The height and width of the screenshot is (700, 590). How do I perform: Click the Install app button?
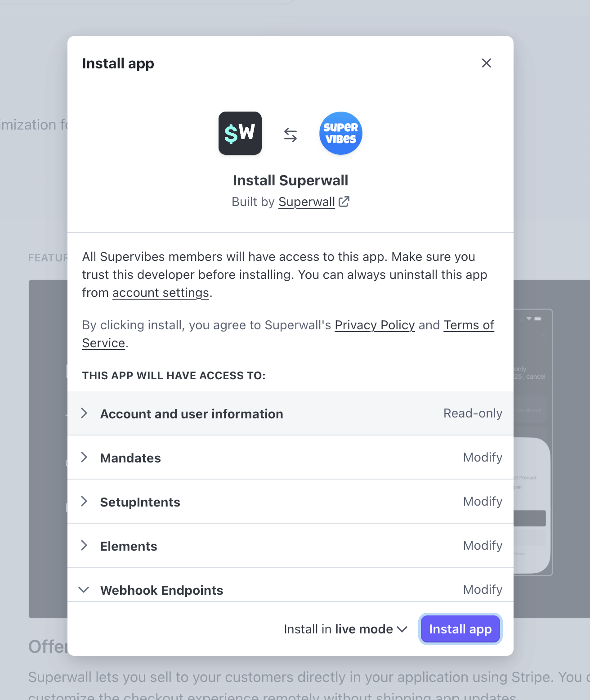pos(460,629)
